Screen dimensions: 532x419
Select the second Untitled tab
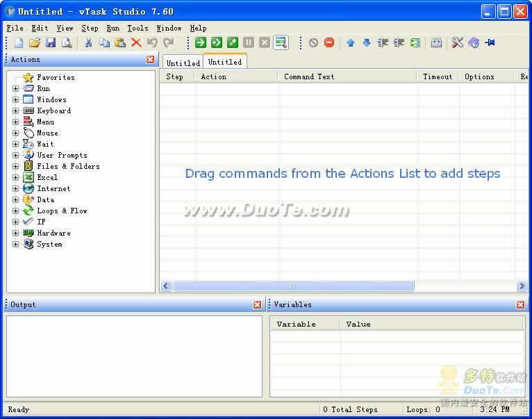coord(225,62)
